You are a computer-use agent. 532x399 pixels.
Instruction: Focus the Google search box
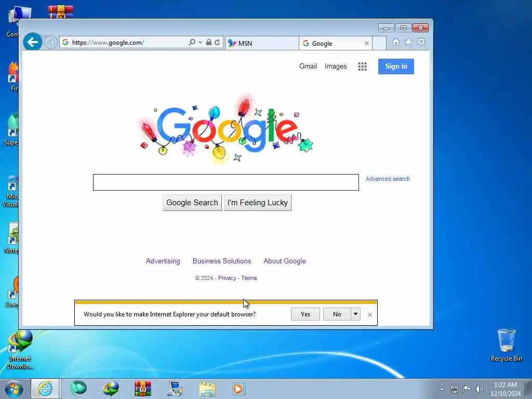[225, 182]
